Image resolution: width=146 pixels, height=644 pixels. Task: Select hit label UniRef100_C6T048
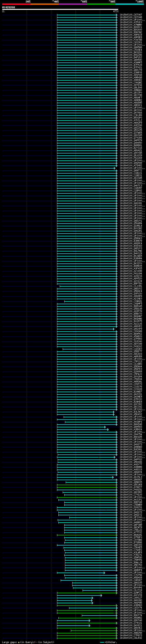pyautogui.click(x=131, y=17)
